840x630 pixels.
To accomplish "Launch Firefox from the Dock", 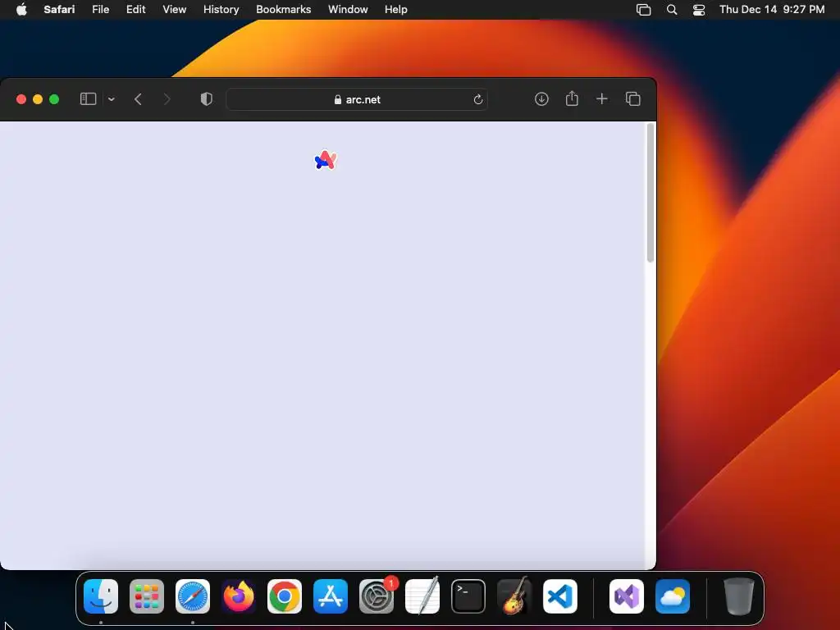I will [239, 596].
